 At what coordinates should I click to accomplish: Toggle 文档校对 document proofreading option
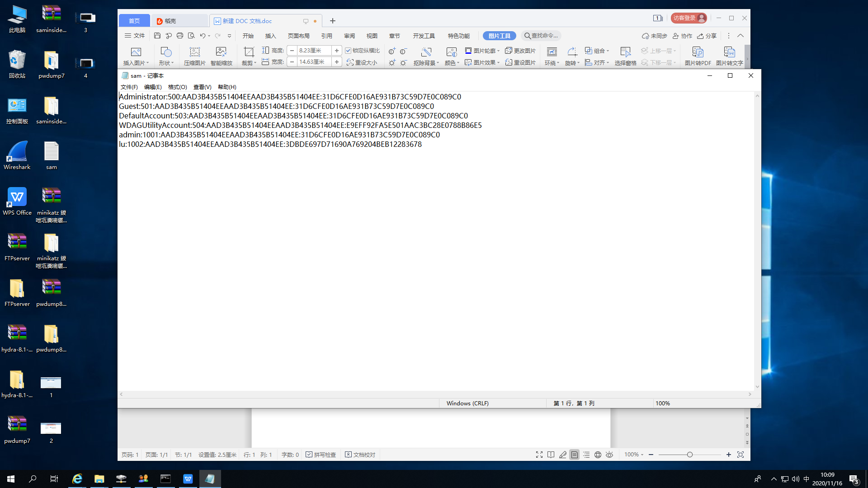[x=360, y=455]
